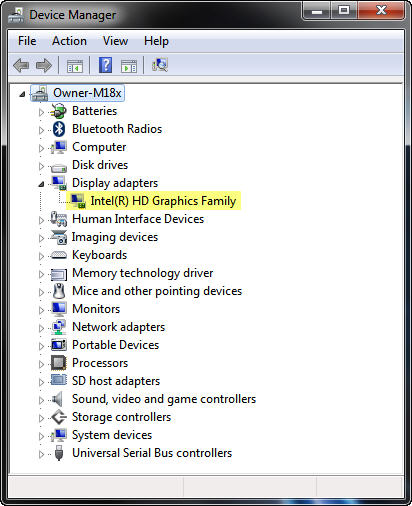412x506 pixels.
Task: Collapse the Owner-M18x root node
Action: 22,94
